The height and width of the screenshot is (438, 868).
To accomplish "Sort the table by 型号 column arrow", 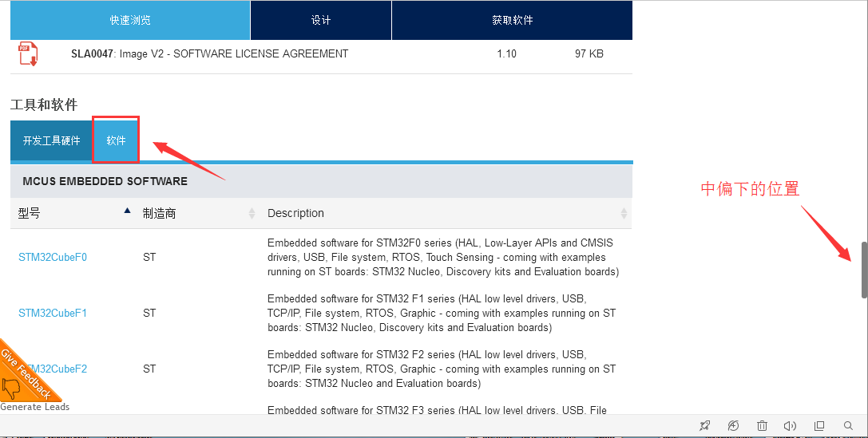I will click(127, 211).
